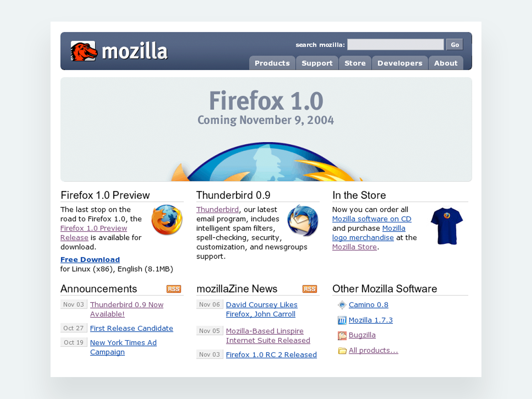This screenshot has height=399, width=532.
Task: Click the search mozilla: label
Action: (x=320, y=45)
